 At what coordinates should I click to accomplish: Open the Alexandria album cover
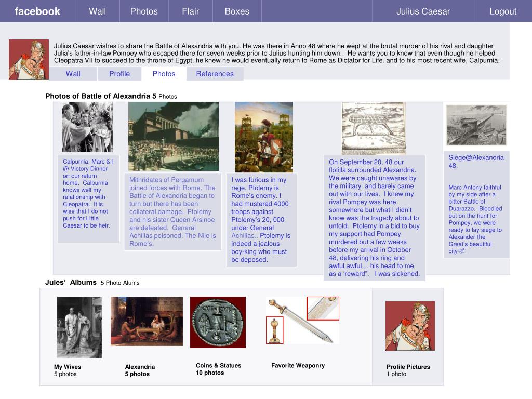(147, 321)
